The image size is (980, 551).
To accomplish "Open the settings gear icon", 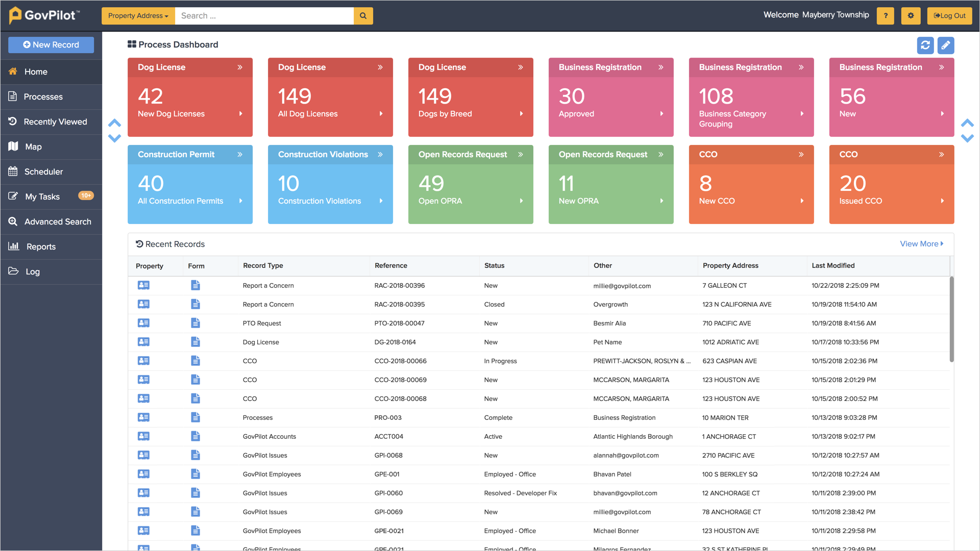I will coord(911,16).
